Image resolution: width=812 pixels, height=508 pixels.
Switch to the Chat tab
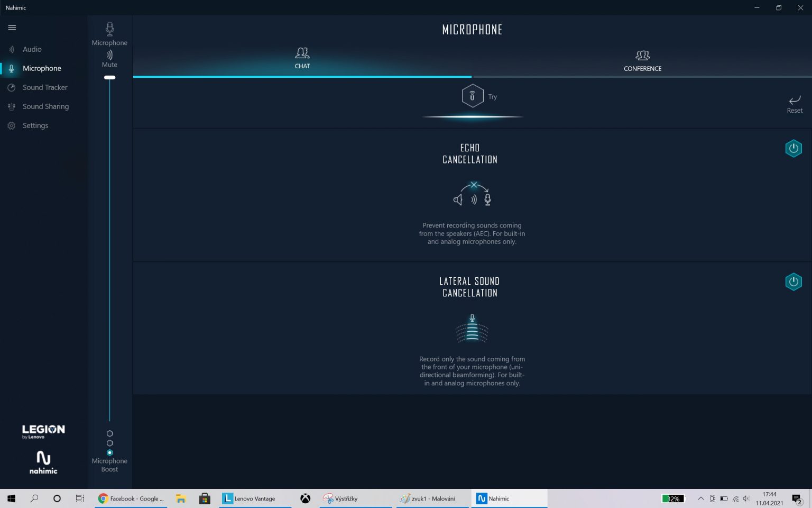tap(302, 58)
